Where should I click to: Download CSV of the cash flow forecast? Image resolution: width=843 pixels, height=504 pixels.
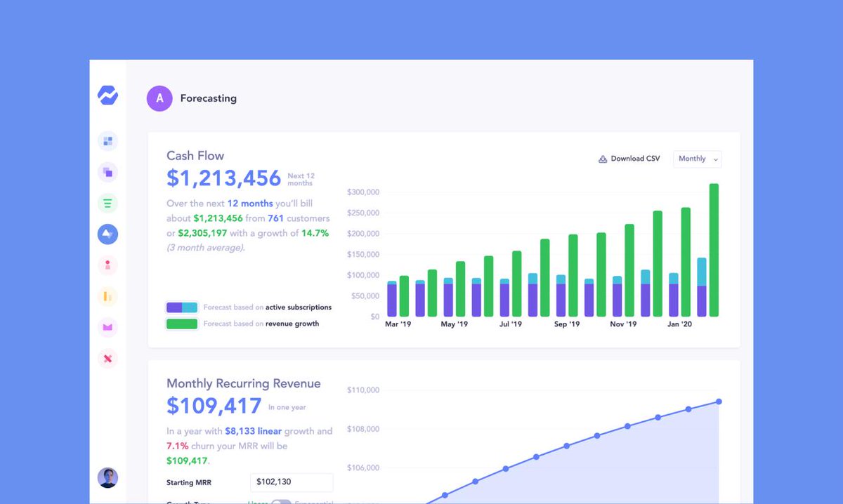(629, 159)
